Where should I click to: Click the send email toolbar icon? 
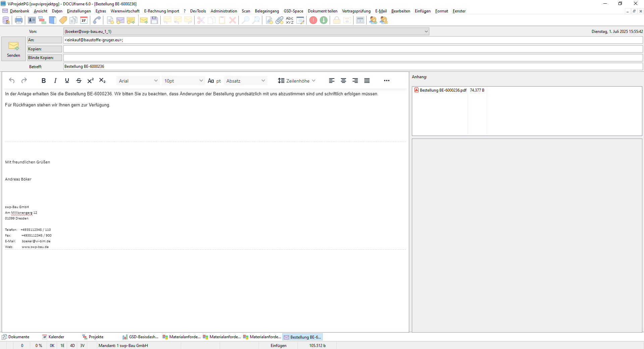144,20
